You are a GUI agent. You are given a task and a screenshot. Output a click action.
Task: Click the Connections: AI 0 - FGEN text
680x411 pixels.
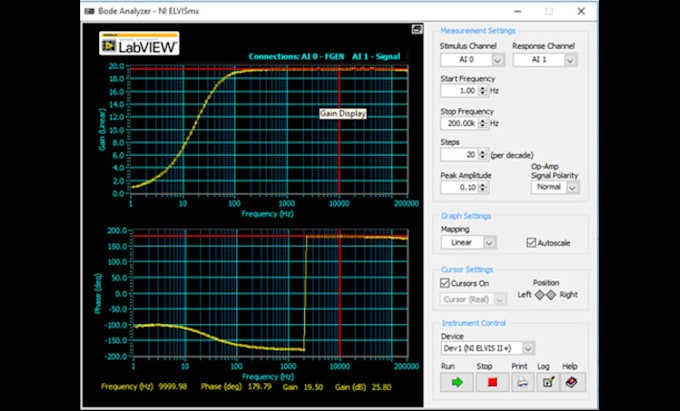296,56
